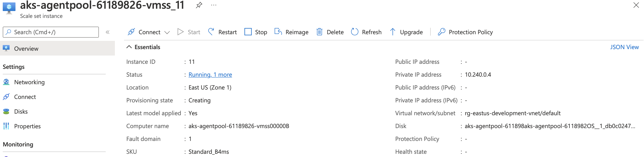
Task: Click the Disks stacked icon
Action: 6,111
